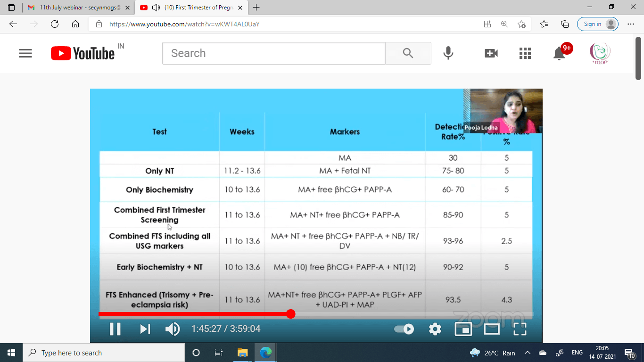The image size is (644, 362).
Task: Open video settings gear
Action: 435,329
